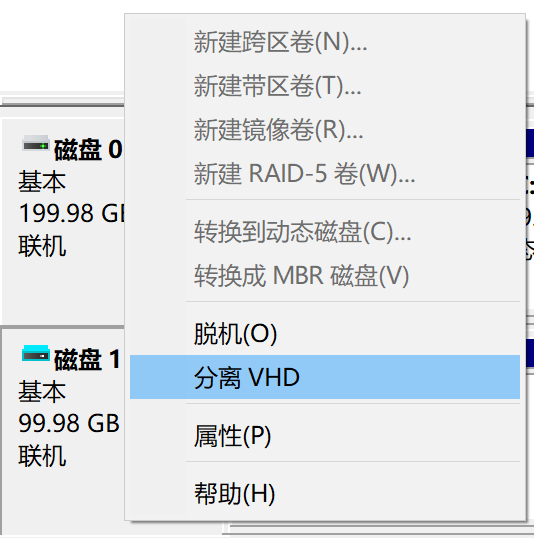Image resolution: width=534 pixels, height=538 pixels.
Task: Click 联机 status under 磁盘 1
Action: [x=42, y=456]
